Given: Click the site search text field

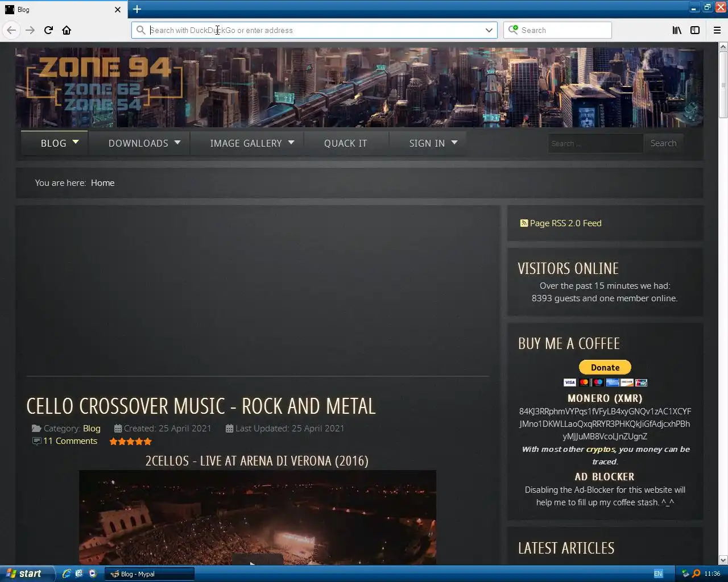Looking at the screenshot, I should 595,143.
